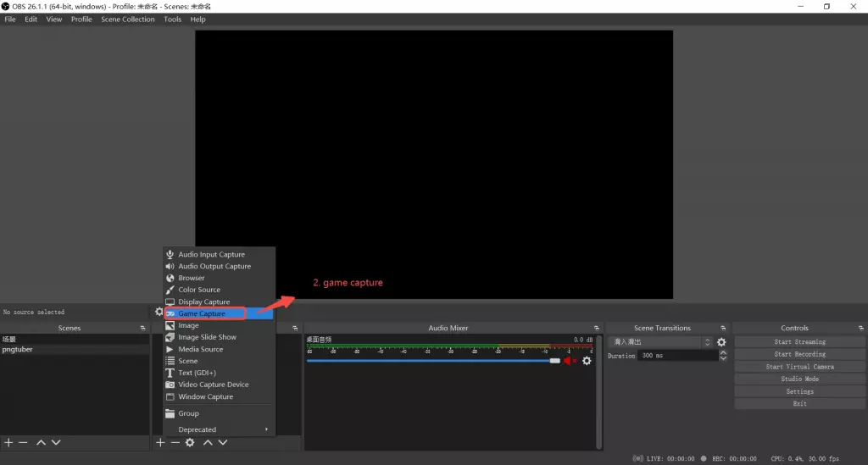This screenshot has height=465, width=868.
Task: Open the Profile menu
Action: point(81,19)
